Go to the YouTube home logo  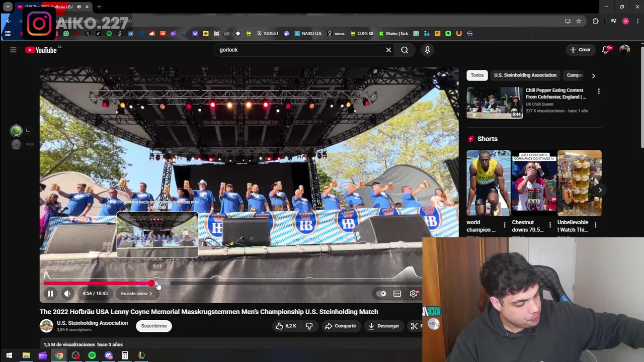click(41, 50)
